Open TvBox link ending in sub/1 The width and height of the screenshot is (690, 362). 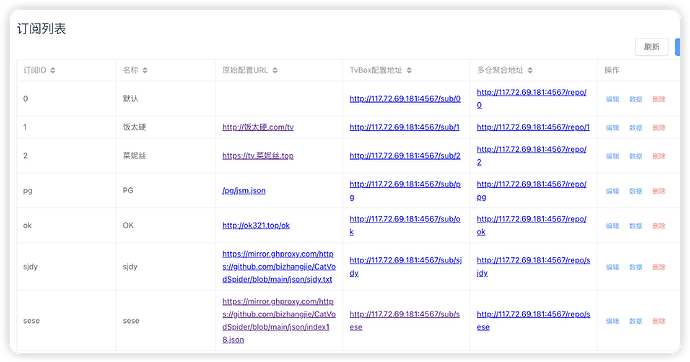[404, 127]
